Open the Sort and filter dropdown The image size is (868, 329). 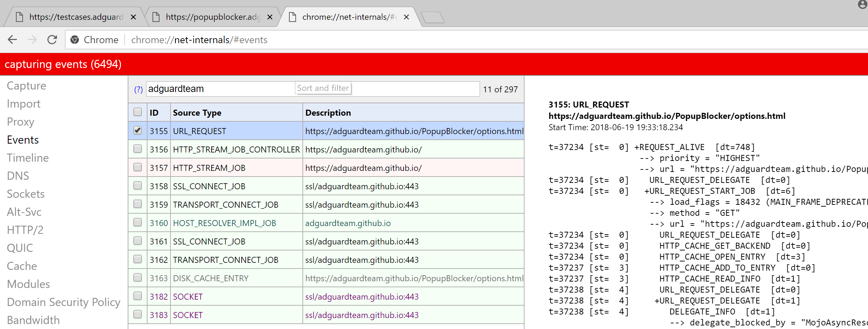tap(323, 88)
